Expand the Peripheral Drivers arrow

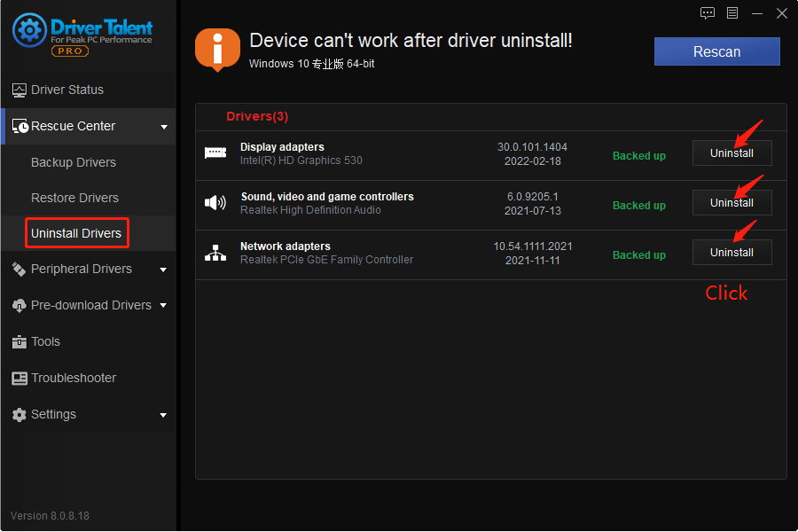pos(163,270)
